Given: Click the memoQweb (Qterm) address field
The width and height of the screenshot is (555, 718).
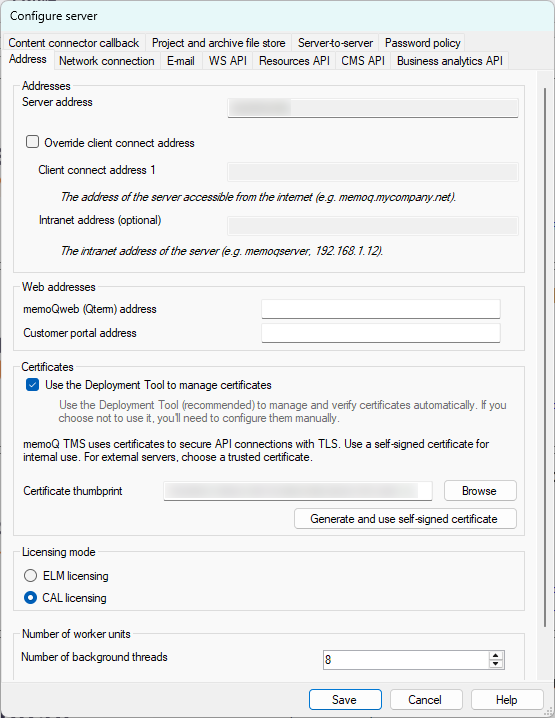Looking at the screenshot, I should [381, 309].
